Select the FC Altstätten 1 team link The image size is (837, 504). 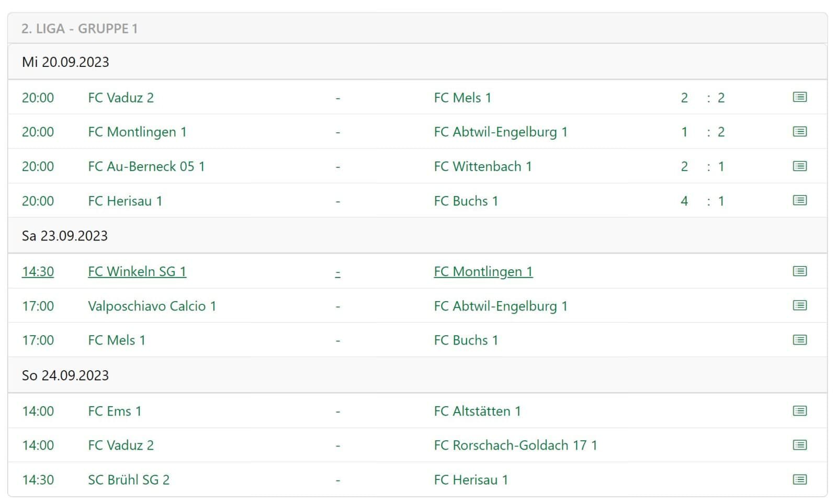pyautogui.click(x=477, y=411)
